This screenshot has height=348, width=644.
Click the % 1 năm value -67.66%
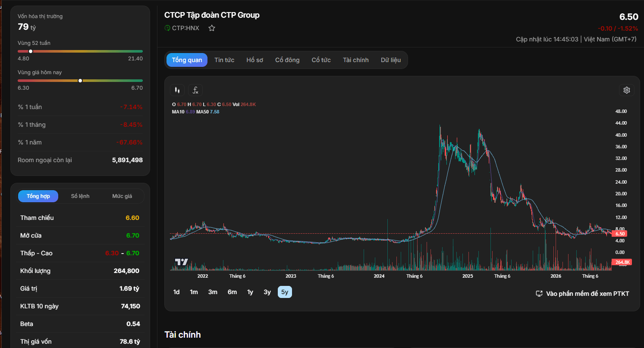(129, 142)
